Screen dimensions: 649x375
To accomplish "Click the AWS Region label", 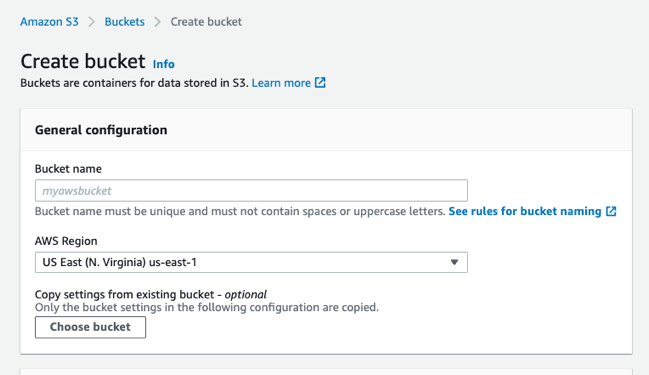I will click(x=66, y=241).
